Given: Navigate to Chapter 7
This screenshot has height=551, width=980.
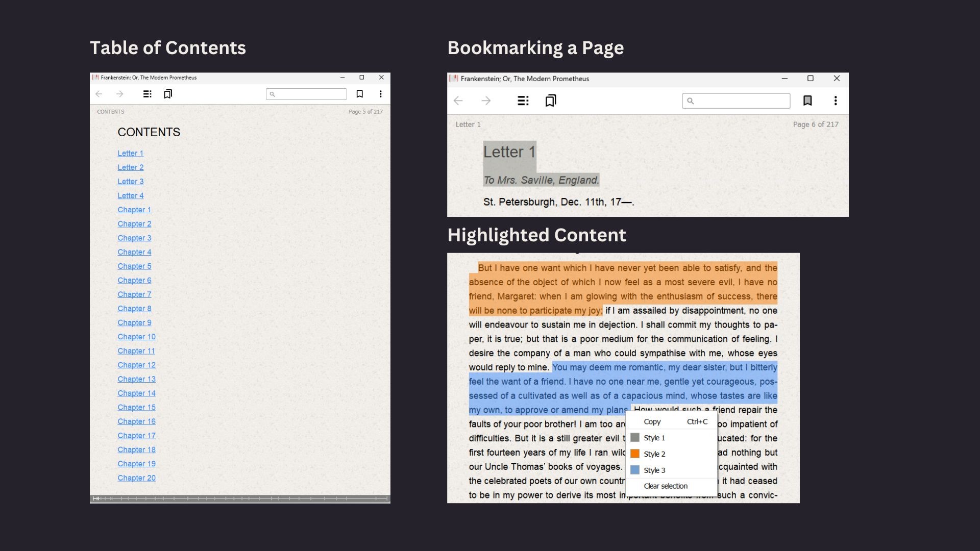Looking at the screenshot, I should 134,294.
